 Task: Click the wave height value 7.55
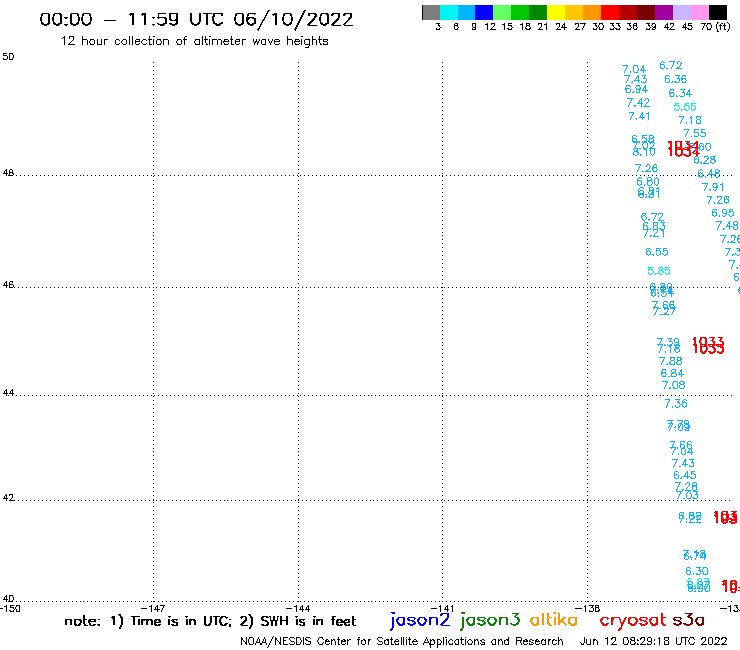tap(695, 134)
